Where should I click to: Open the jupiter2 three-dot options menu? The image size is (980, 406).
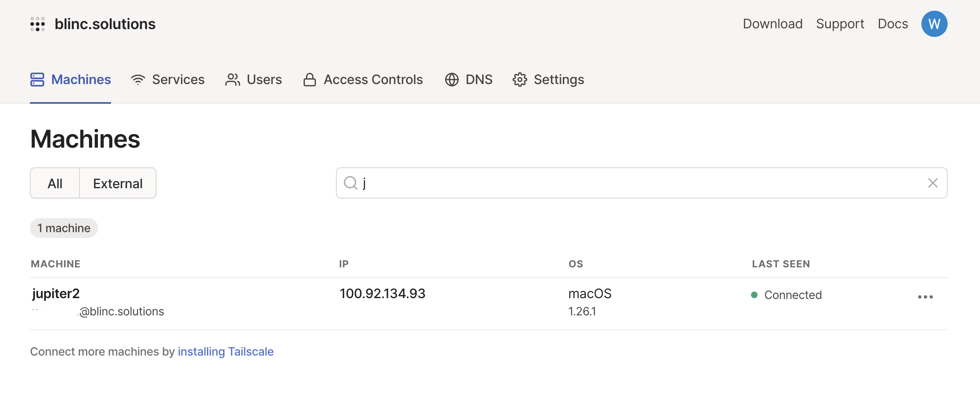tap(926, 297)
